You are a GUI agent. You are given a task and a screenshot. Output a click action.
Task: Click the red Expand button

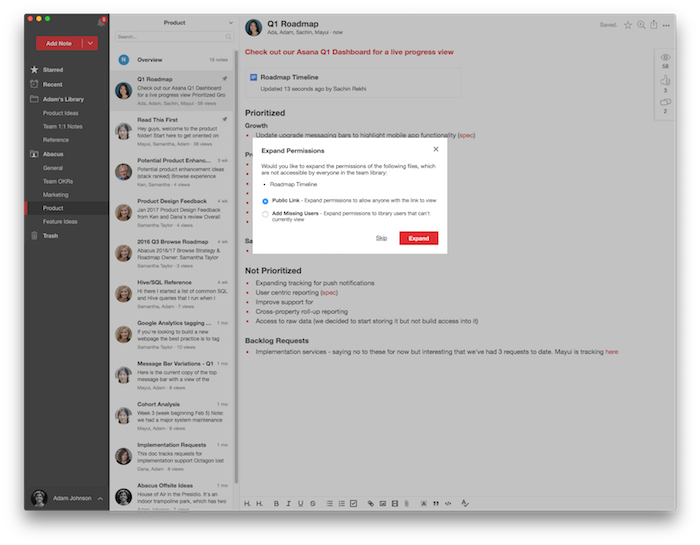pyautogui.click(x=418, y=238)
